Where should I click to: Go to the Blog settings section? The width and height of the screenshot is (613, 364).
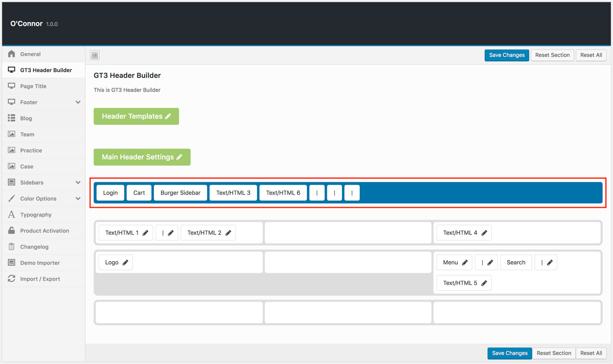[x=43, y=118]
